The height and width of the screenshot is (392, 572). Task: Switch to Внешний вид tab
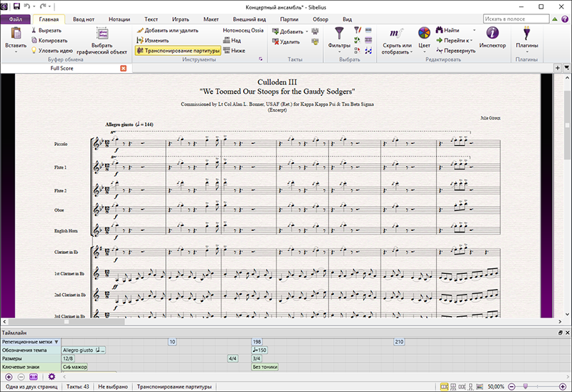(x=250, y=19)
